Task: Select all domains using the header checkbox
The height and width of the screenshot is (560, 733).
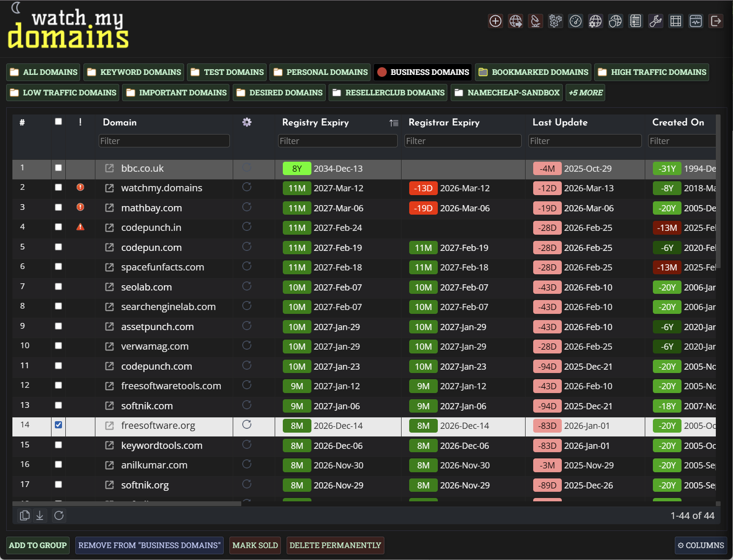Action: click(x=58, y=122)
